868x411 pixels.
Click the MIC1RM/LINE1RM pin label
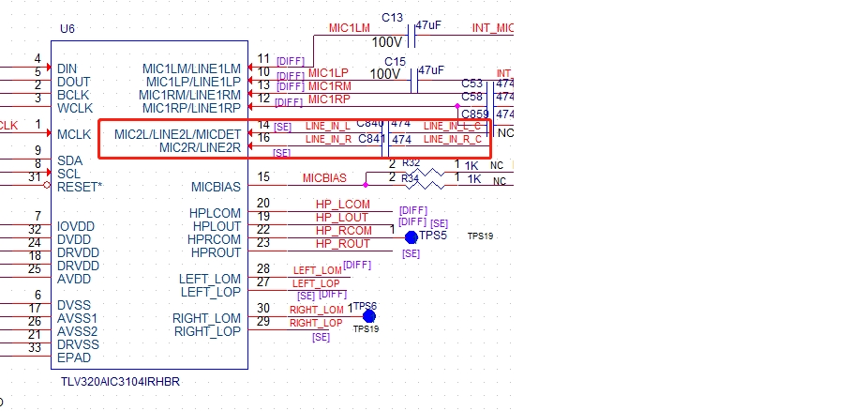190,96
